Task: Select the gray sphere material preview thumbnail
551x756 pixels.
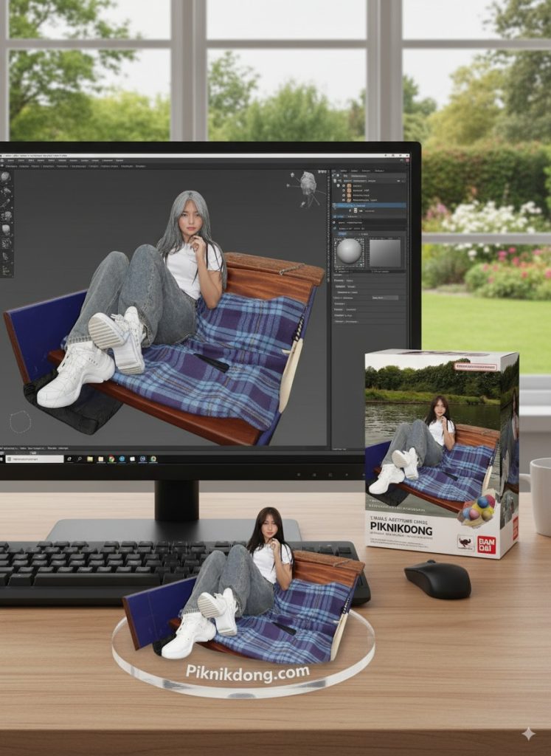Action: [x=349, y=251]
